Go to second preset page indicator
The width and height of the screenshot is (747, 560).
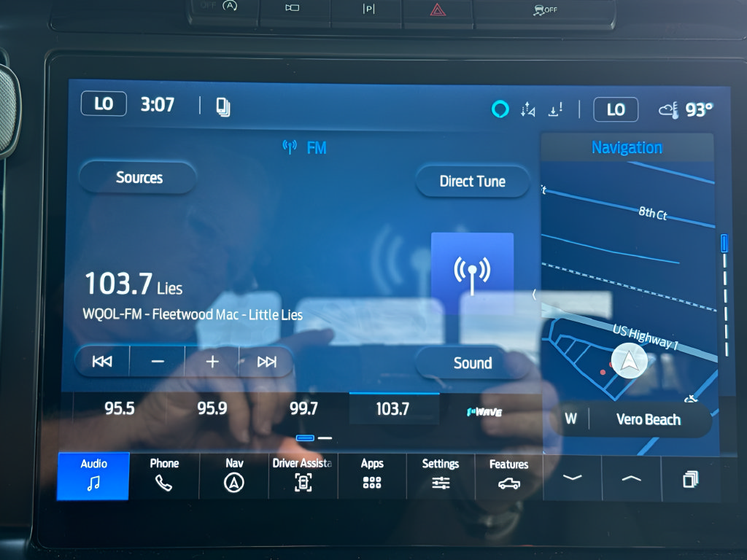coord(325,438)
